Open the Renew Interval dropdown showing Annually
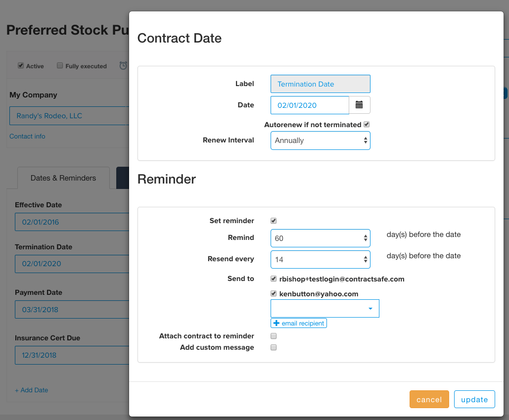 click(x=320, y=140)
